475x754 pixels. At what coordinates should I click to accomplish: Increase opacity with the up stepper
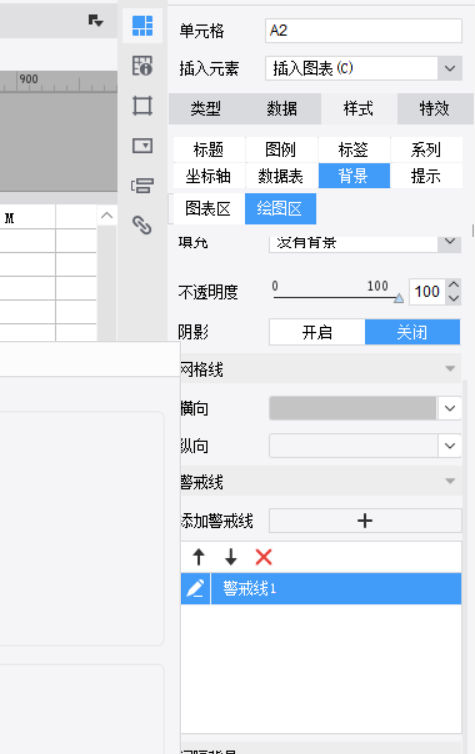pyautogui.click(x=454, y=286)
